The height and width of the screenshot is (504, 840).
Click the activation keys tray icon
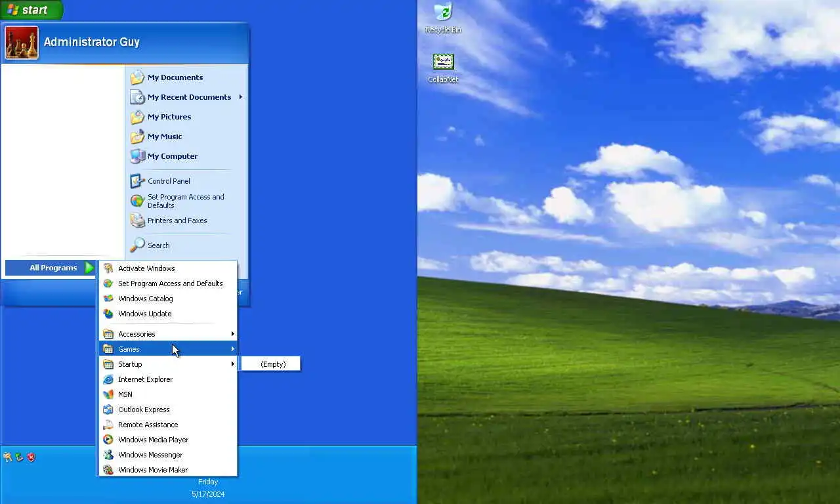point(7,457)
